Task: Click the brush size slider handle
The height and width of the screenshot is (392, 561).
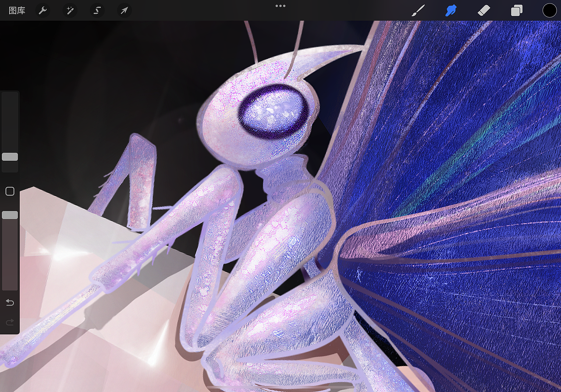Action: pyautogui.click(x=10, y=157)
